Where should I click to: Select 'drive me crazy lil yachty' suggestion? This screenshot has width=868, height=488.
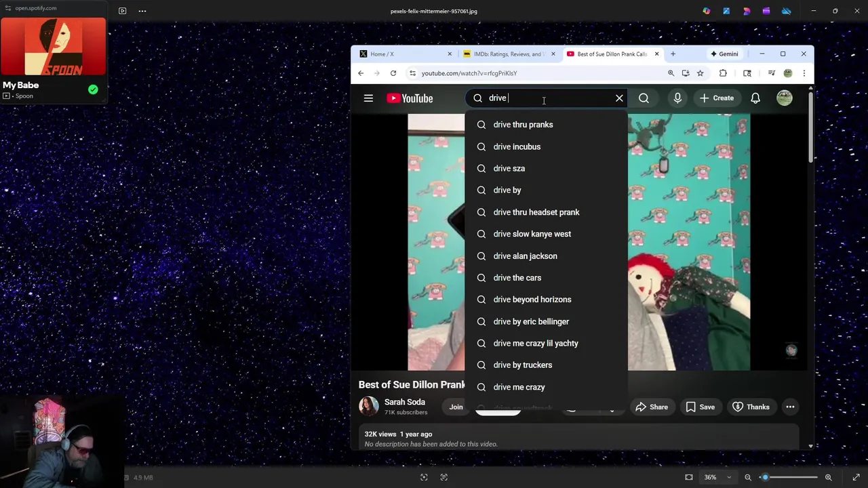coord(547,344)
